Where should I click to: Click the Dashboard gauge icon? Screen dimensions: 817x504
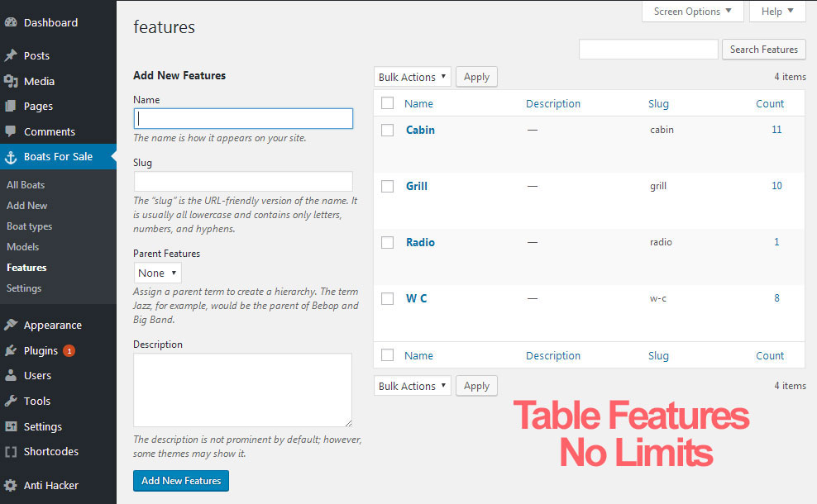pos(11,22)
